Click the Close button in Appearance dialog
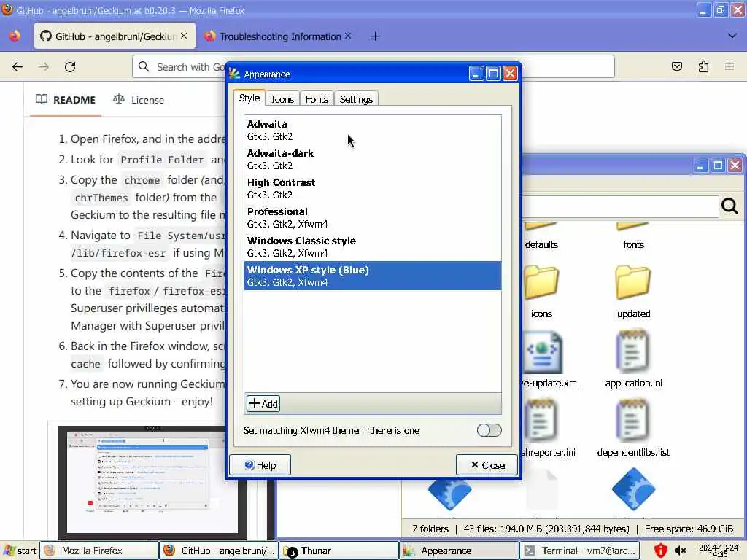 pos(487,464)
